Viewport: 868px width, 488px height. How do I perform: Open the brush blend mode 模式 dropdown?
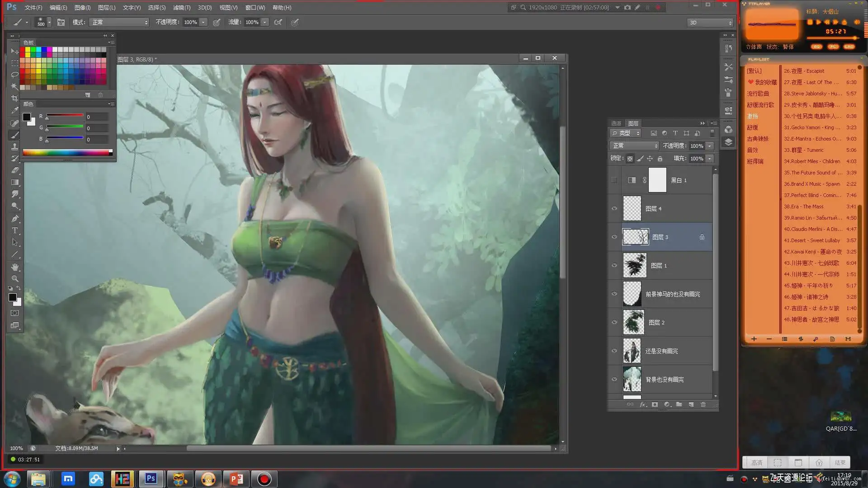120,22
